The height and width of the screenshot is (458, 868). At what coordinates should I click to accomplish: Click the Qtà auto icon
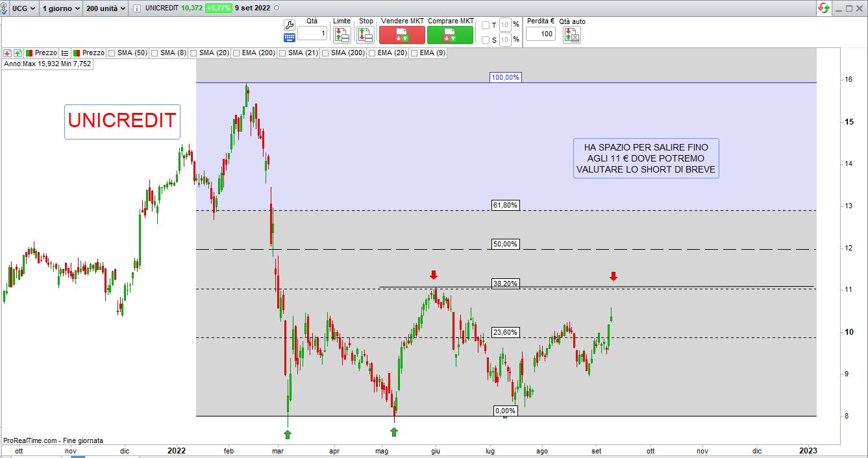[572, 35]
